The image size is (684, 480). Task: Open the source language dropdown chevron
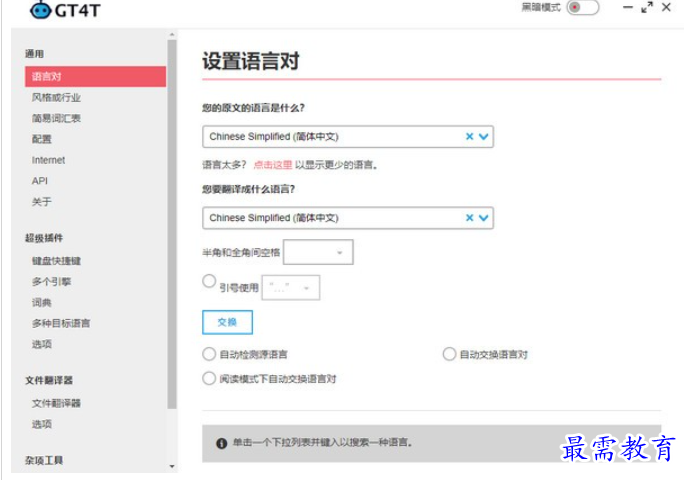click(483, 137)
